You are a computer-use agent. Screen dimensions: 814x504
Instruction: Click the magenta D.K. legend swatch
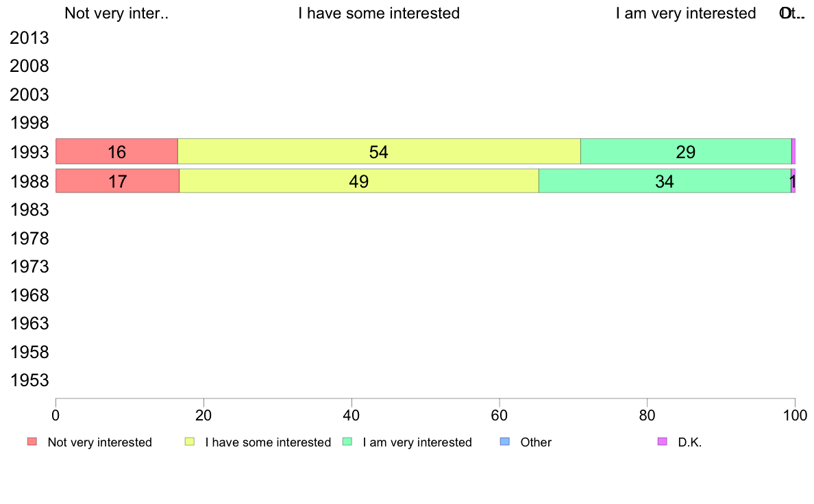point(663,442)
